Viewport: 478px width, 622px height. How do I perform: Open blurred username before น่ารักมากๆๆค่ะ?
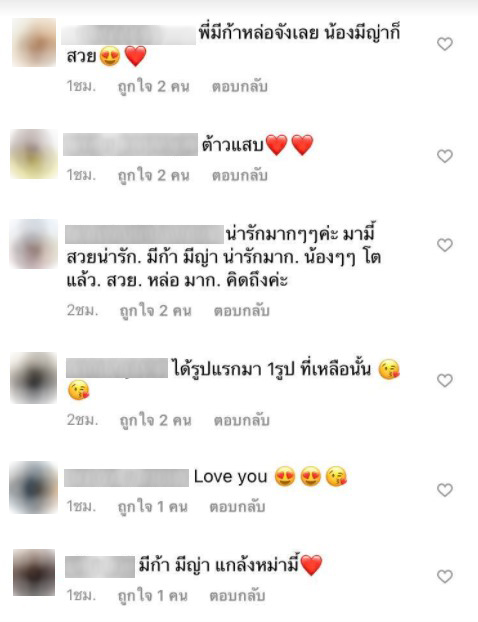point(144,234)
